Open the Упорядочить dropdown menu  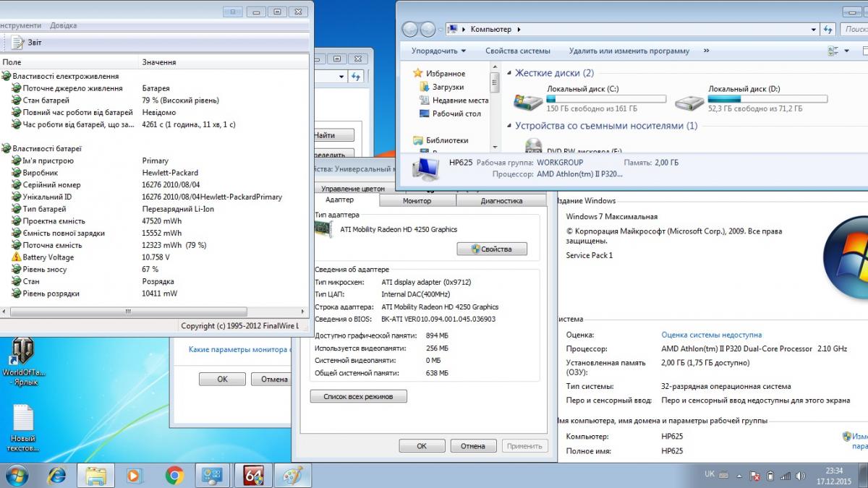(x=438, y=51)
